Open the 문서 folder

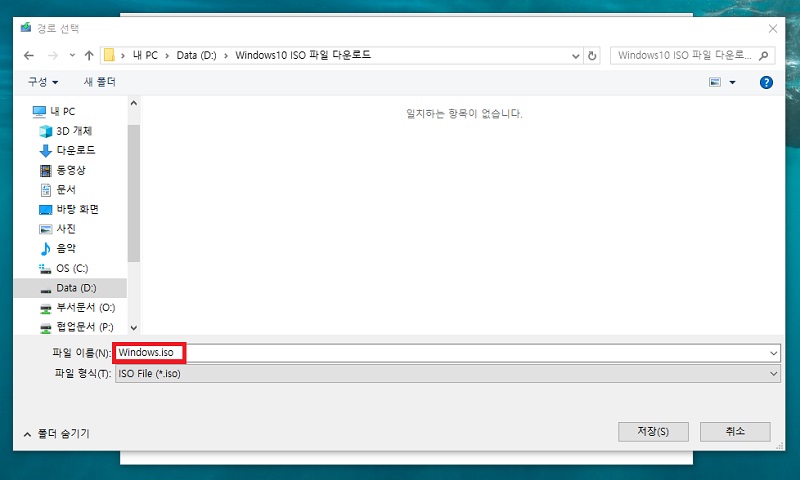(57, 190)
